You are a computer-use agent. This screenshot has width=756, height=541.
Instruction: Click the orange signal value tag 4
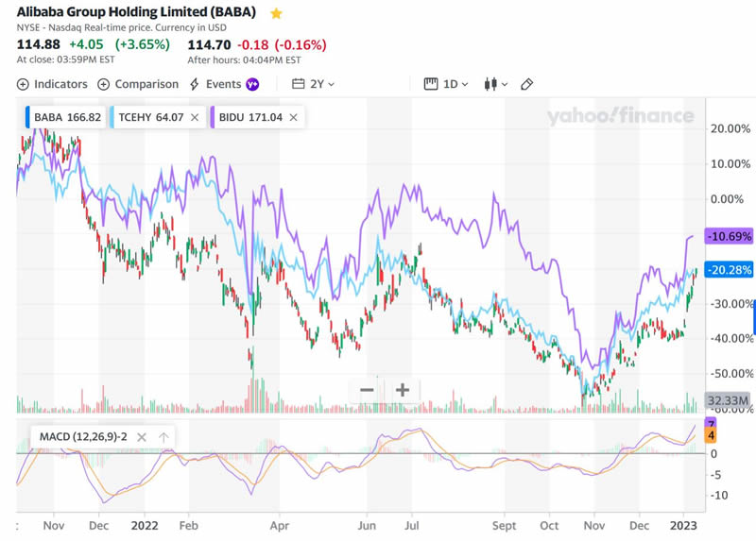(x=711, y=436)
